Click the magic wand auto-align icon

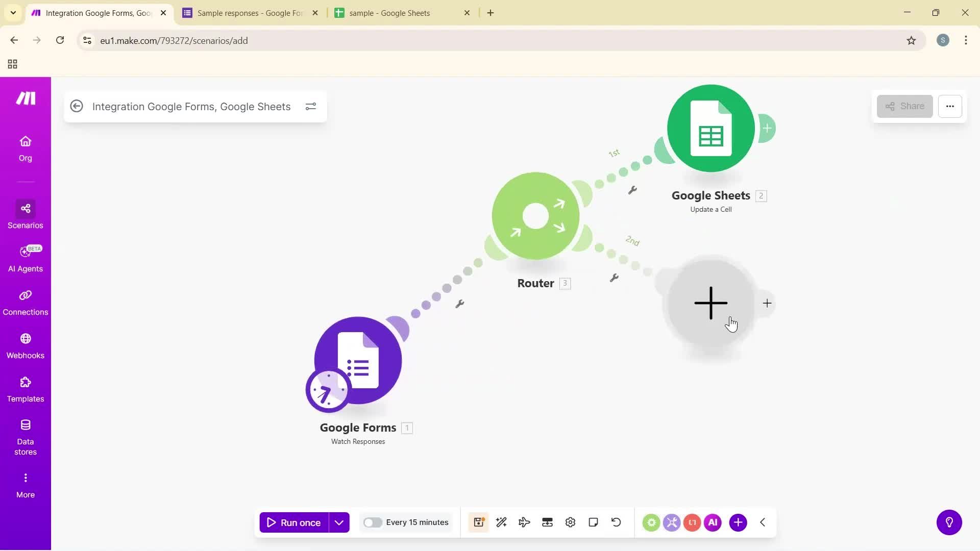click(x=501, y=522)
